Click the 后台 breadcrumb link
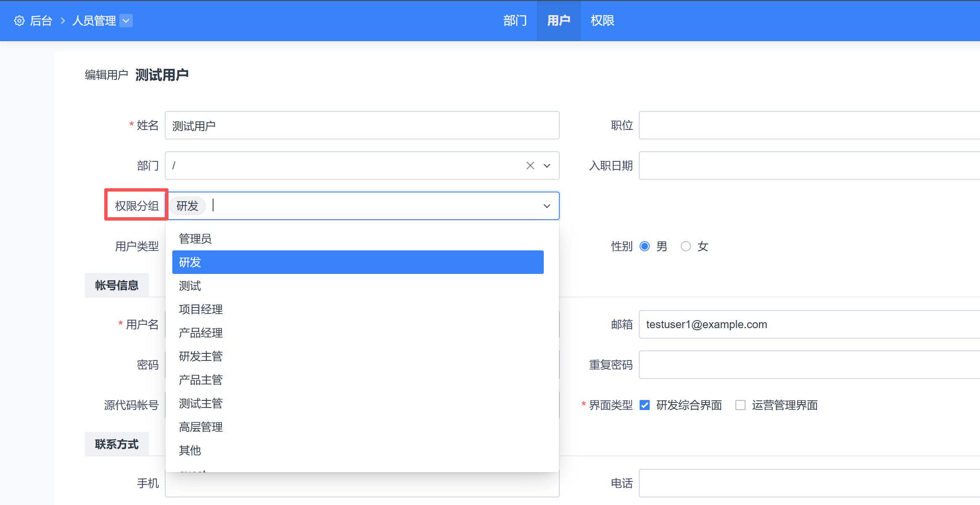Screen dimensions: 980x505 [41, 21]
